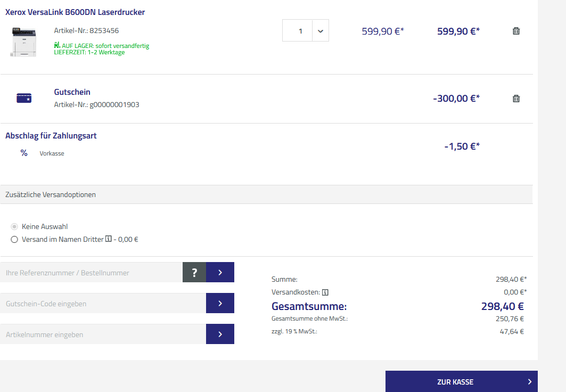566x392 pixels.
Task: Proceed with ZUR KASSE button
Action: click(x=461, y=381)
